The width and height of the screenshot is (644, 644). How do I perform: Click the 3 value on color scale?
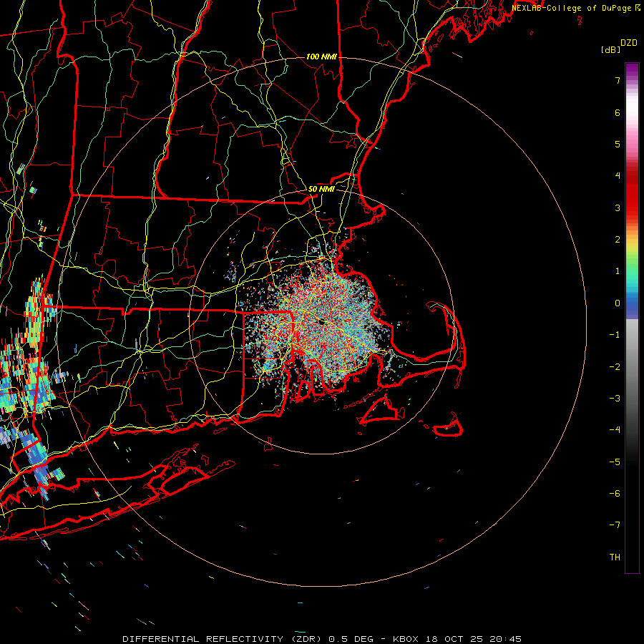pos(618,208)
